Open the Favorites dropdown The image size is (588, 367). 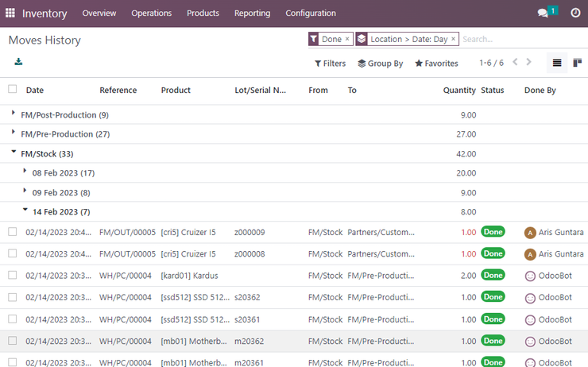(x=436, y=64)
